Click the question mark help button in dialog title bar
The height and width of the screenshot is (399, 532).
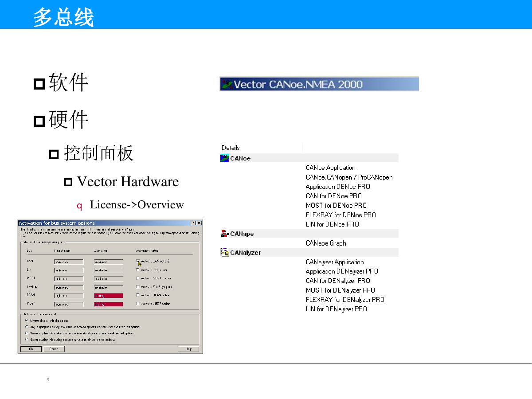193,223
